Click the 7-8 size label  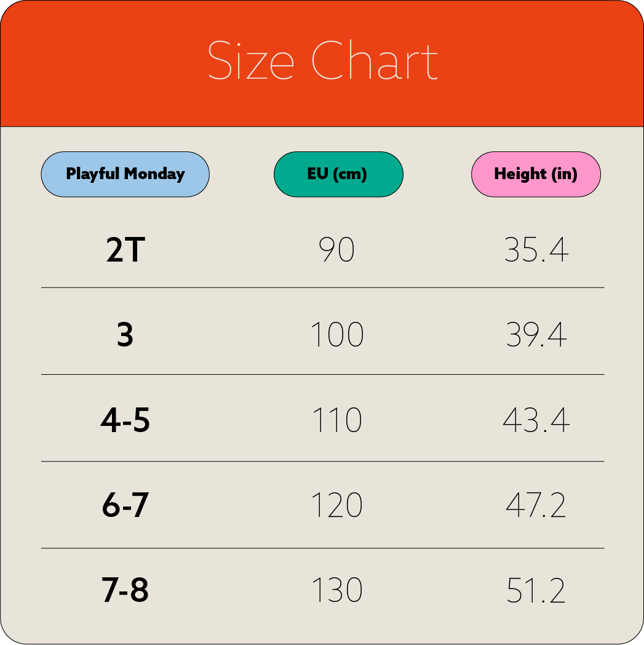point(125,590)
